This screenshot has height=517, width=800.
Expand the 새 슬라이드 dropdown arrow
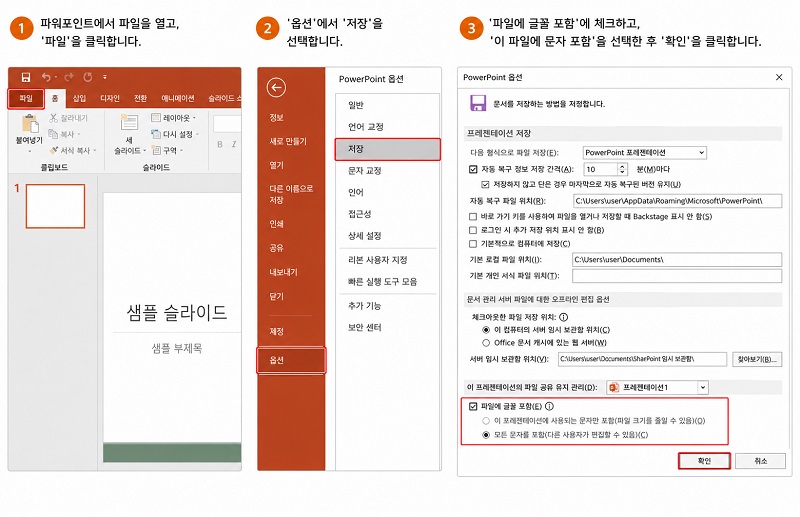144,151
